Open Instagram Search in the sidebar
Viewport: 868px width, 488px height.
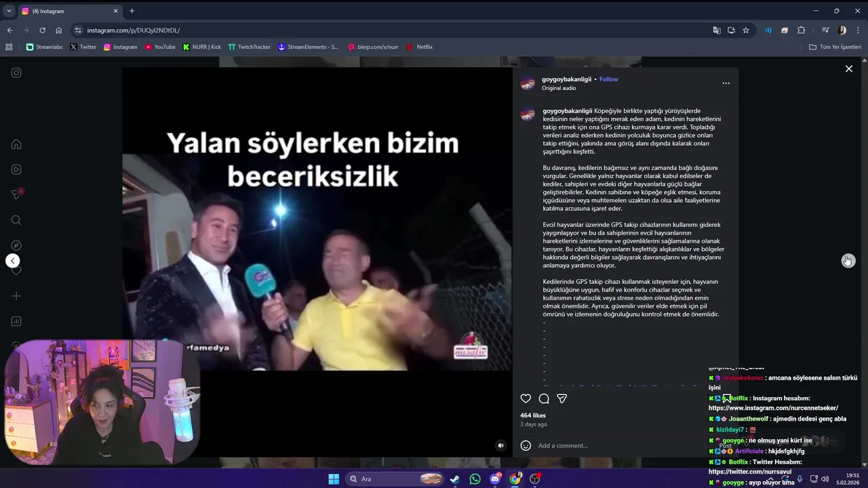click(16, 220)
